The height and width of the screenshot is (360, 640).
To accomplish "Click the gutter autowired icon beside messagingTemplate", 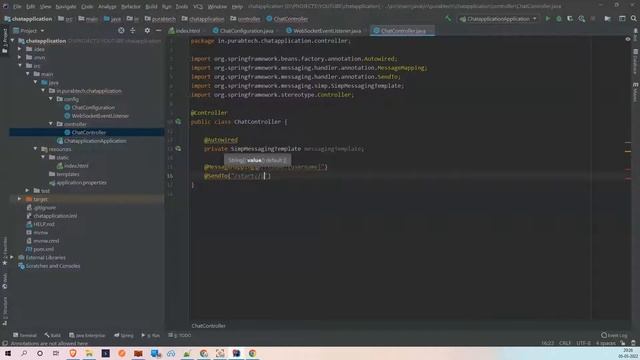I will (178, 149).
